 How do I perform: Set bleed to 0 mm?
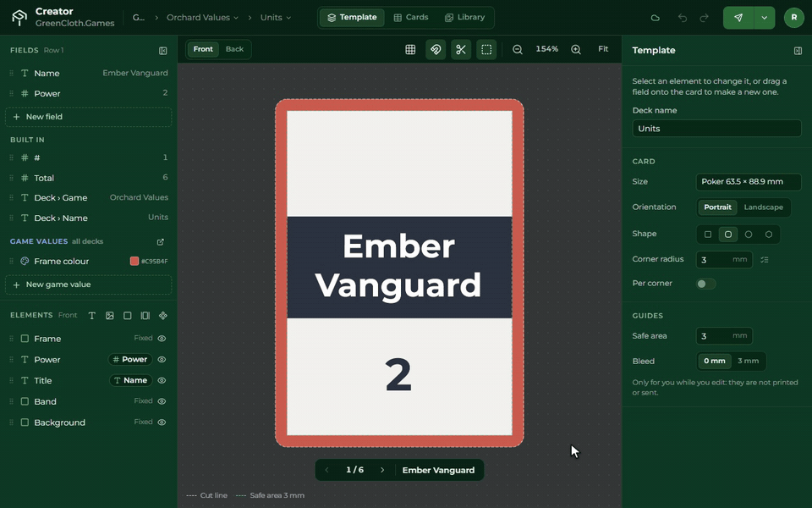(714, 362)
